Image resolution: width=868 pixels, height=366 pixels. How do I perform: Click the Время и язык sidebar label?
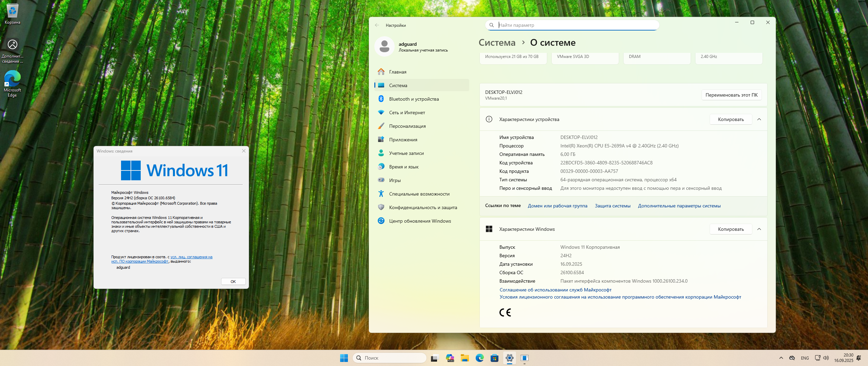pyautogui.click(x=404, y=167)
